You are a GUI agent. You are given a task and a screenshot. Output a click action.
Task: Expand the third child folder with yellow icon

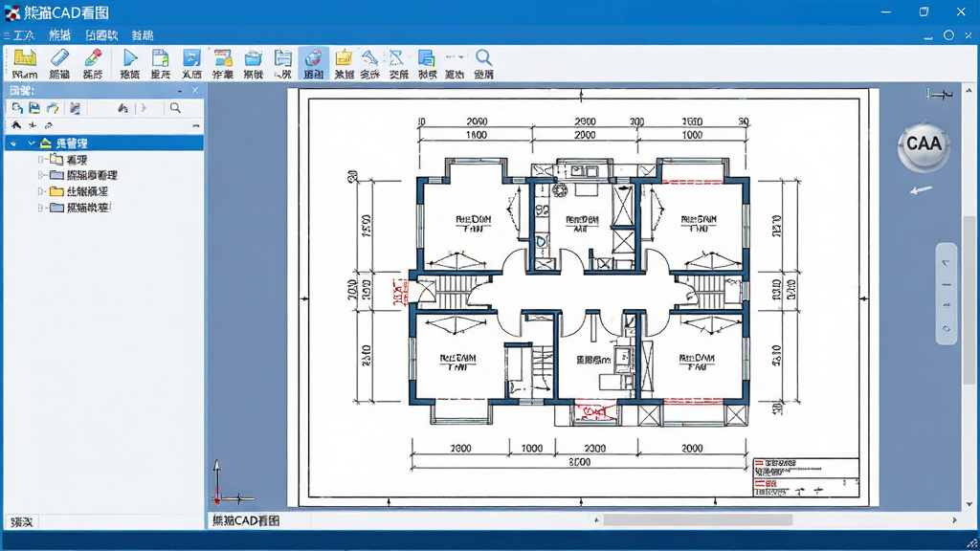pos(40,191)
